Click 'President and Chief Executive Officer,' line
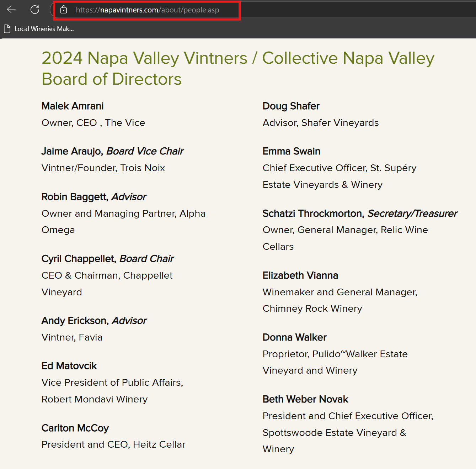 coord(348,416)
